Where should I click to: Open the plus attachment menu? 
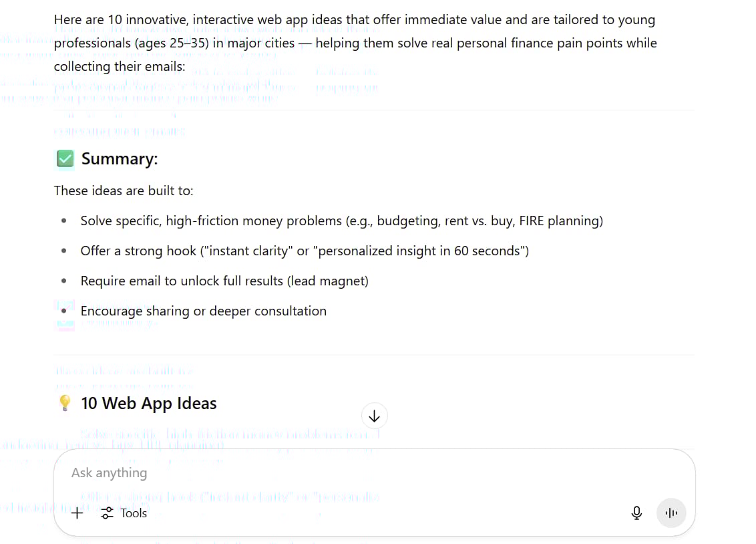77,513
